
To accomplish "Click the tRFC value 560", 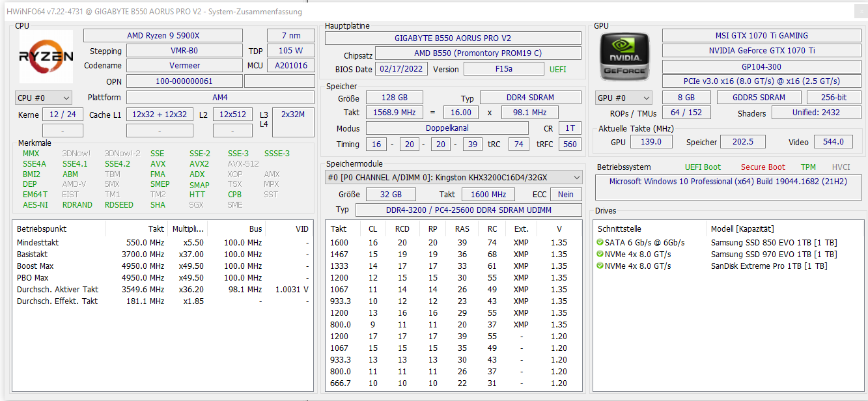I will click(570, 145).
